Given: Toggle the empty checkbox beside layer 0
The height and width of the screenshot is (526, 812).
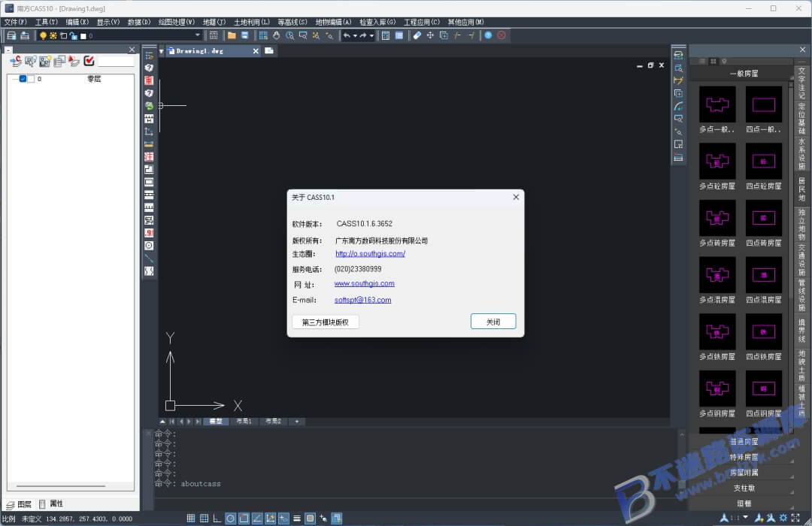Looking at the screenshot, I should [31, 79].
